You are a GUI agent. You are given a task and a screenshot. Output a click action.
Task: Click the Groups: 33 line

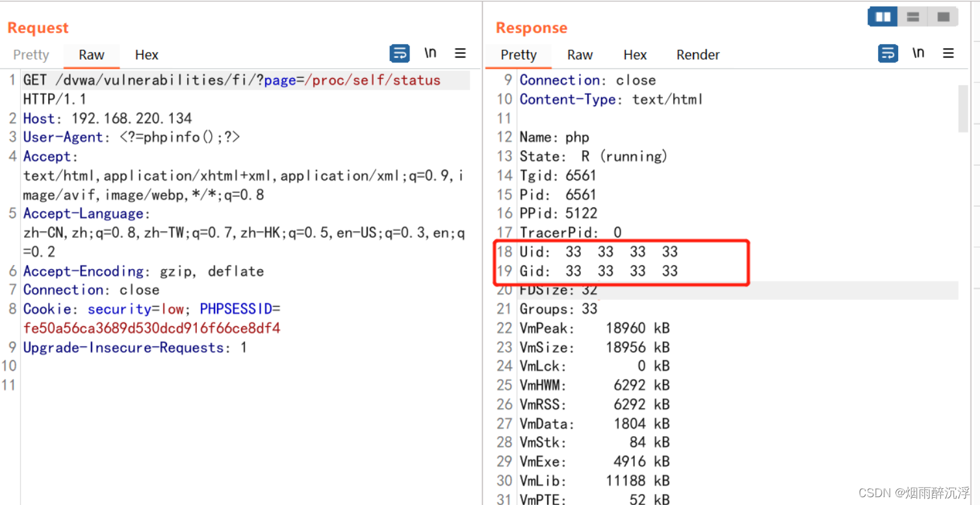(x=558, y=309)
